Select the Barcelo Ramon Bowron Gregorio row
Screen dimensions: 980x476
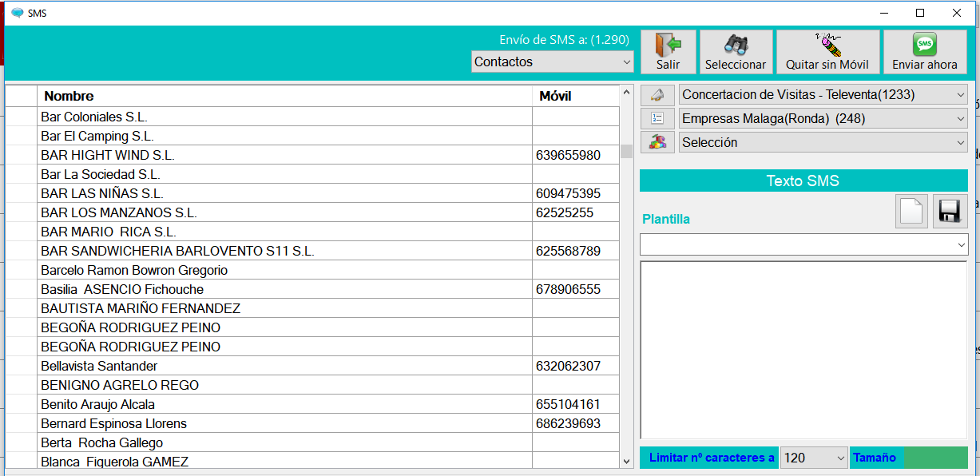pos(312,270)
